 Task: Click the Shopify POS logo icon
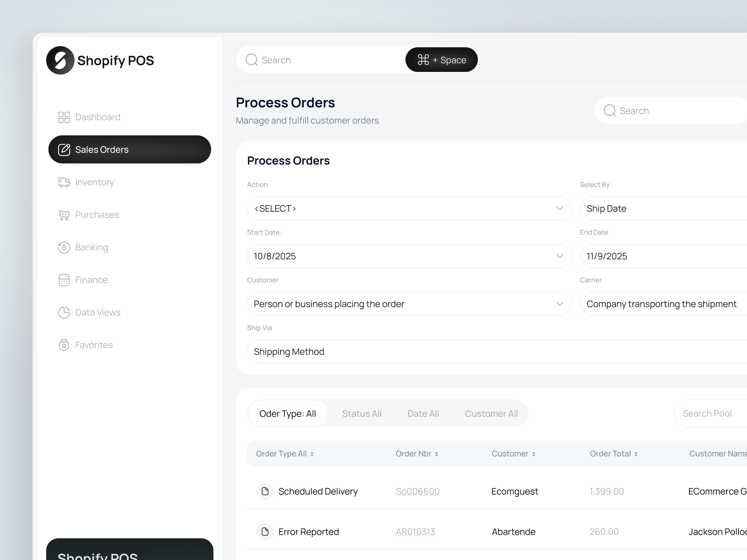pyautogui.click(x=60, y=60)
